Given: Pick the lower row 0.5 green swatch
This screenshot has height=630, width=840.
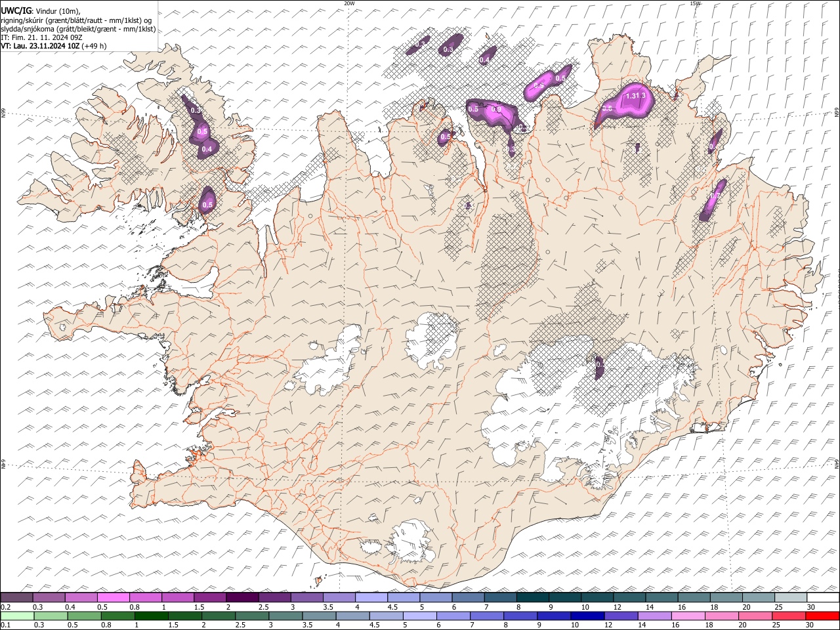Looking at the screenshot, I should click(x=83, y=616).
